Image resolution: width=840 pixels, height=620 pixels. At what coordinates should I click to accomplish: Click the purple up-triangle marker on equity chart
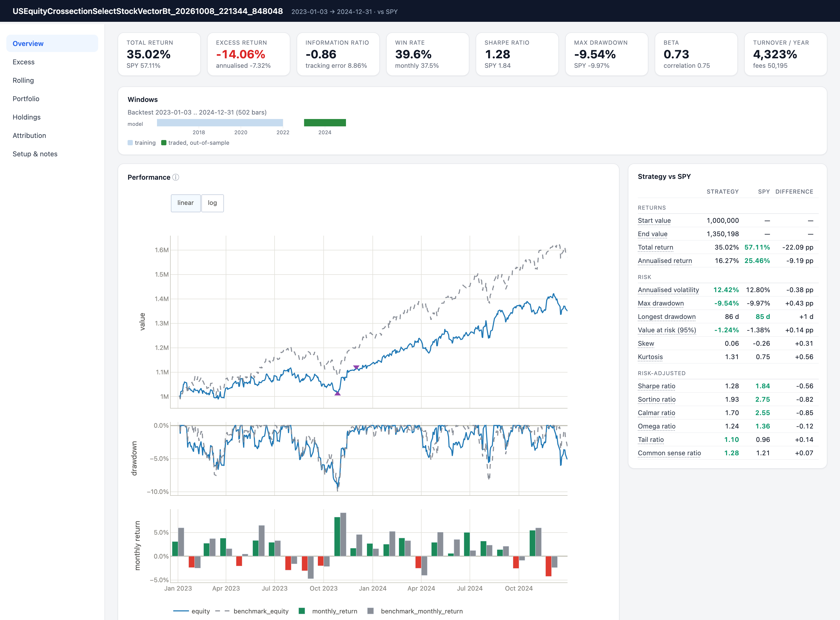point(338,393)
